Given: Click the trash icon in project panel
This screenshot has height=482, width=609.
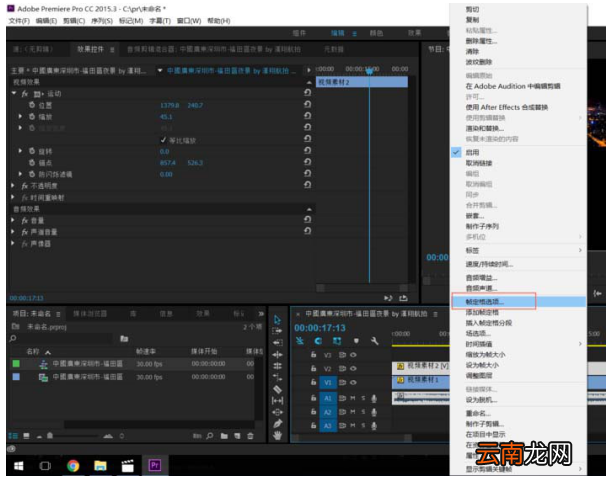Looking at the screenshot, I should point(250,436).
